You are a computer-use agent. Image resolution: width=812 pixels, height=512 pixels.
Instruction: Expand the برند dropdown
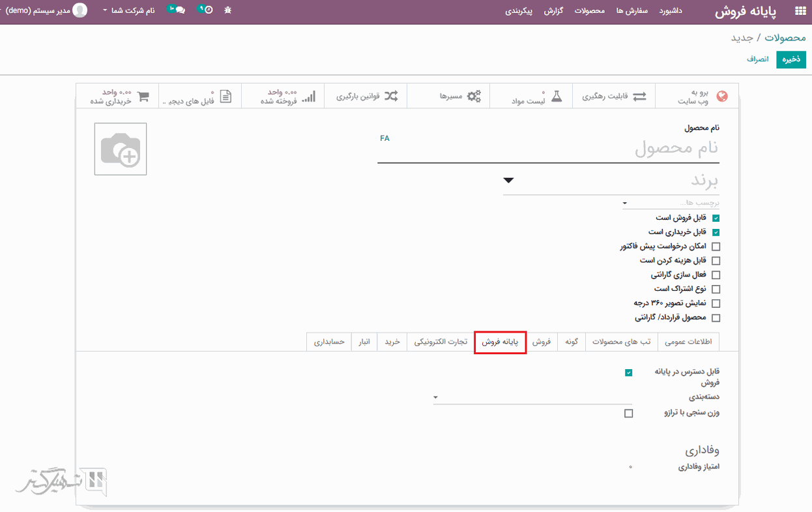[x=509, y=181]
